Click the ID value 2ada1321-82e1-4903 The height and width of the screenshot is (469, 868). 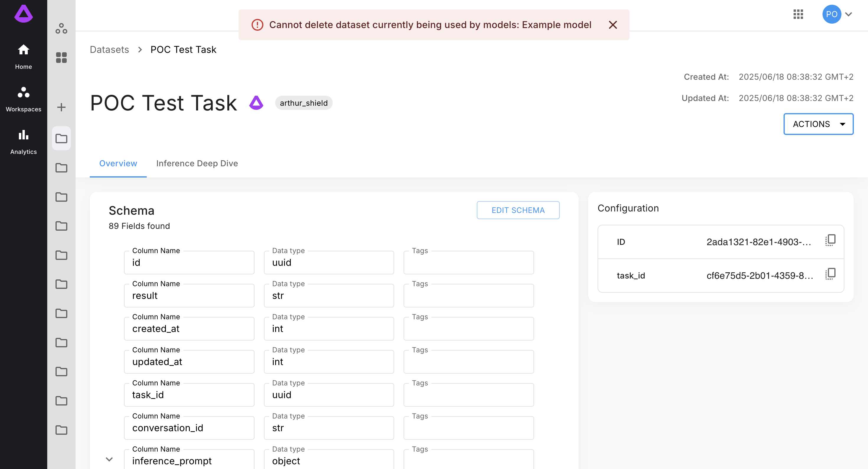pos(759,242)
